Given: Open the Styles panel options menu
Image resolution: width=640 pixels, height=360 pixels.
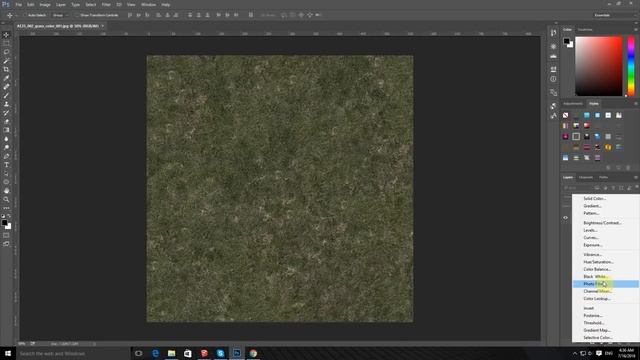Looking at the screenshot, I should [x=636, y=104].
